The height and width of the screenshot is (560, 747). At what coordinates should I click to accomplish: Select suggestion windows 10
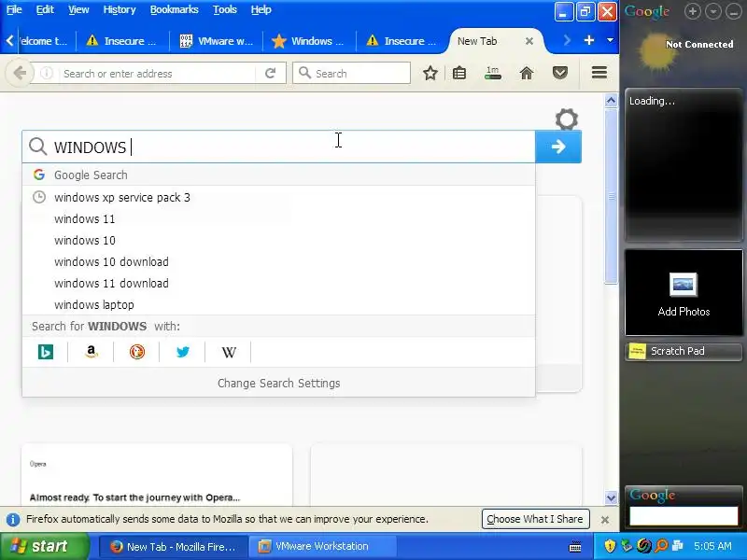coord(278,241)
